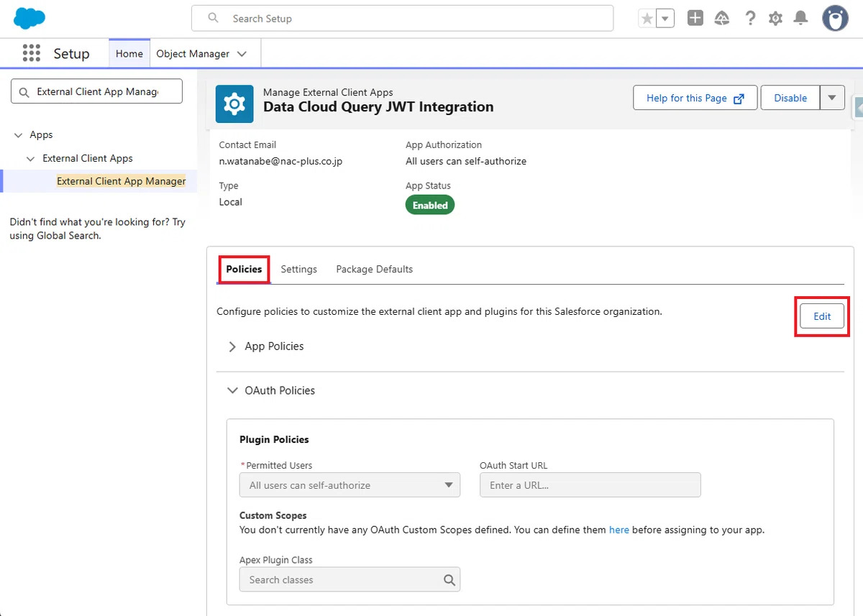863x616 pixels.
Task: Click 'All users can self-authorize' authorization text
Action: pos(466,162)
